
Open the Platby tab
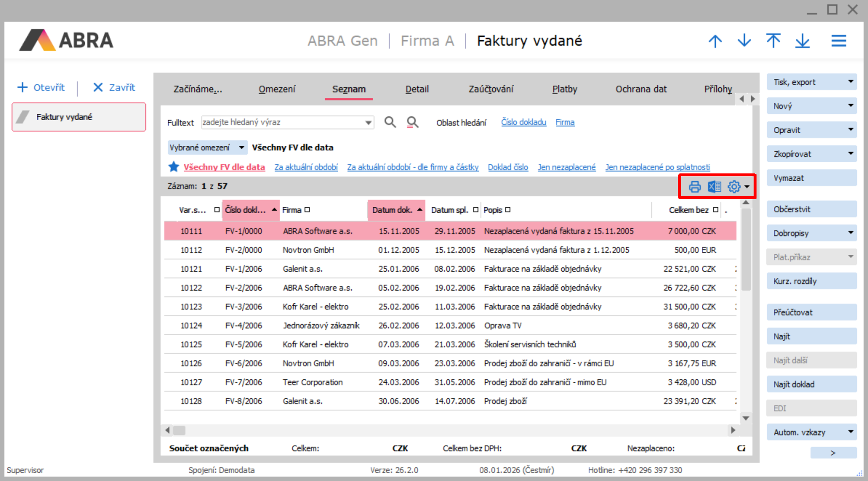coord(565,89)
